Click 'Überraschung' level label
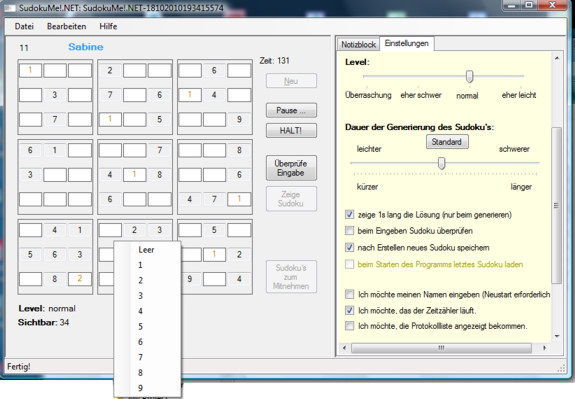Viewport: 575px width, 399px height. tap(368, 95)
